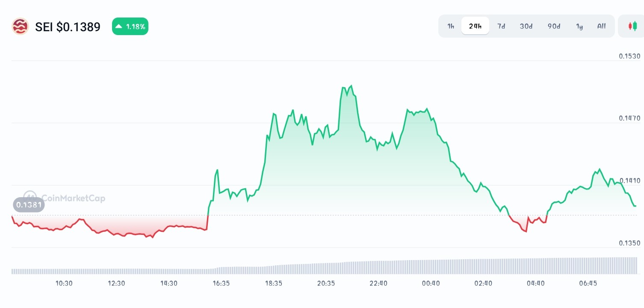Show the 30d price chart
Screen dimensions: 644x308
tap(526, 26)
